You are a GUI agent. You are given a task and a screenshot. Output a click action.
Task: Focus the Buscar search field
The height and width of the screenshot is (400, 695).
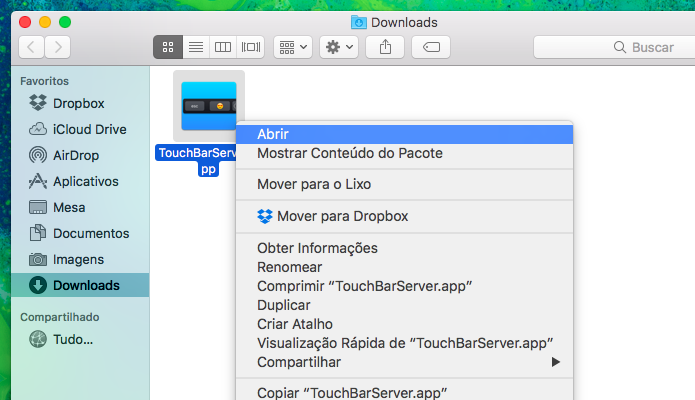[x=614, y=47]
